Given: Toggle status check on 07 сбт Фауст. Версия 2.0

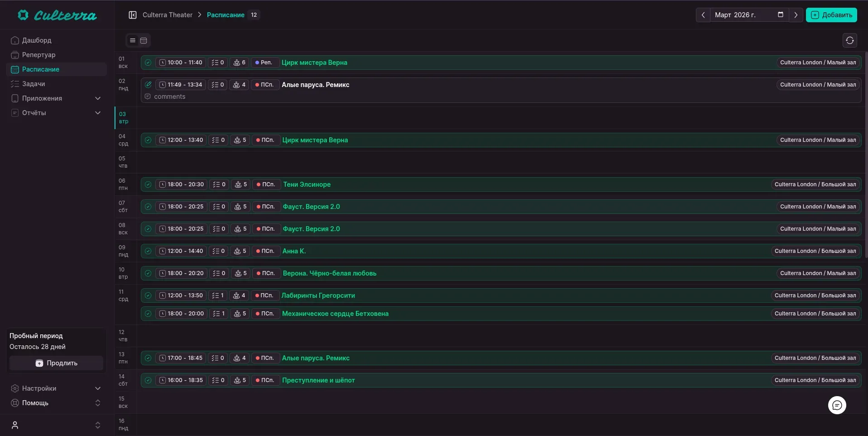Looking at the screenshot, I should coord(148,207).
